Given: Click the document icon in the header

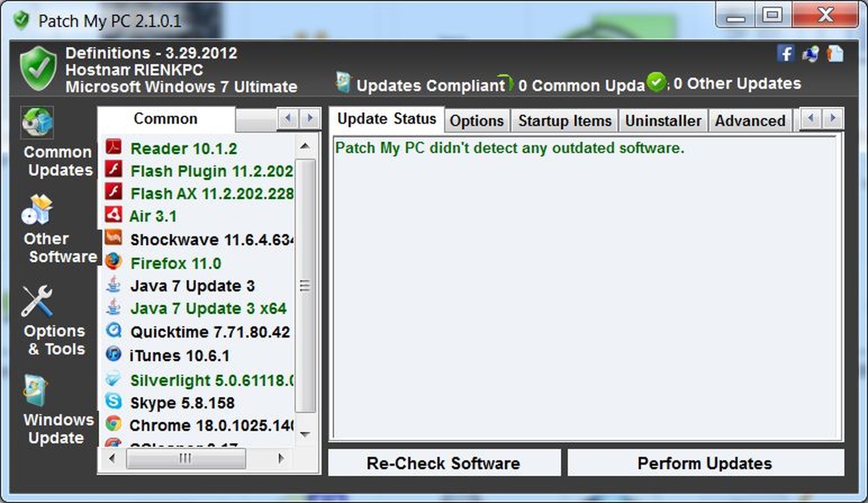Looking at the screenshot, I should (835, 53).
